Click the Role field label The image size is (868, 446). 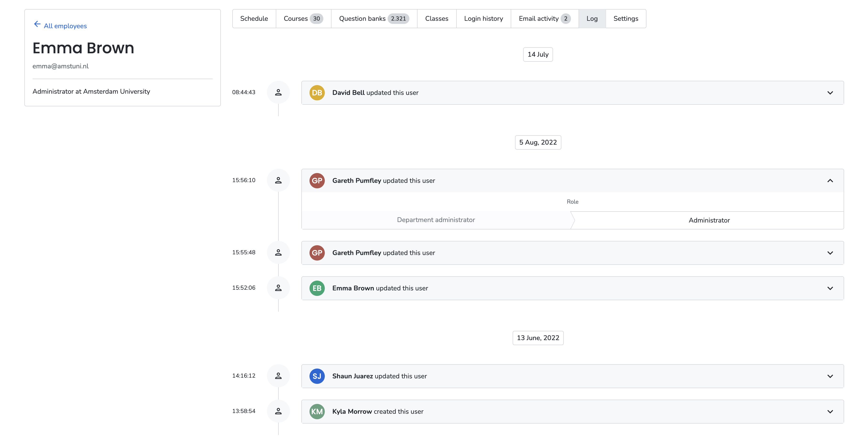[x=572, y=201]
